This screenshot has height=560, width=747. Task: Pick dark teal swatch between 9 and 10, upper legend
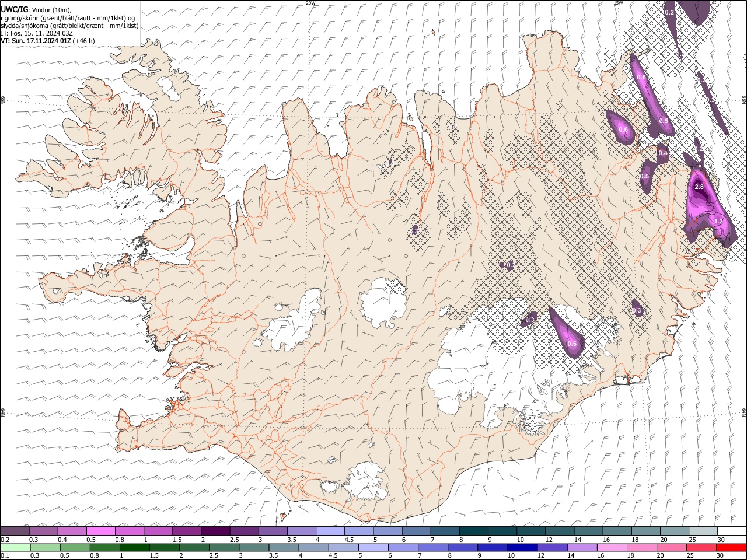tap(502, 531)
